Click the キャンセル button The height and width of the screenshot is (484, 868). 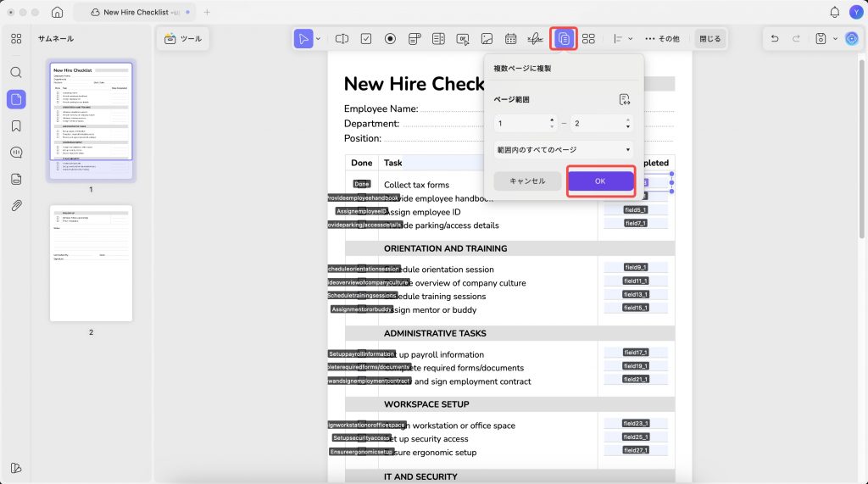pos(527,181)
